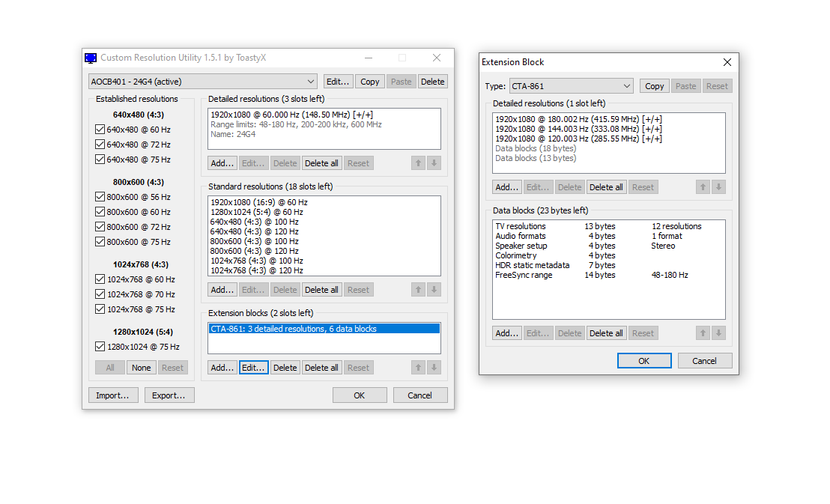Click Edit... button next to display dropdown
830x504 pixels.
(x=338, y=82)
